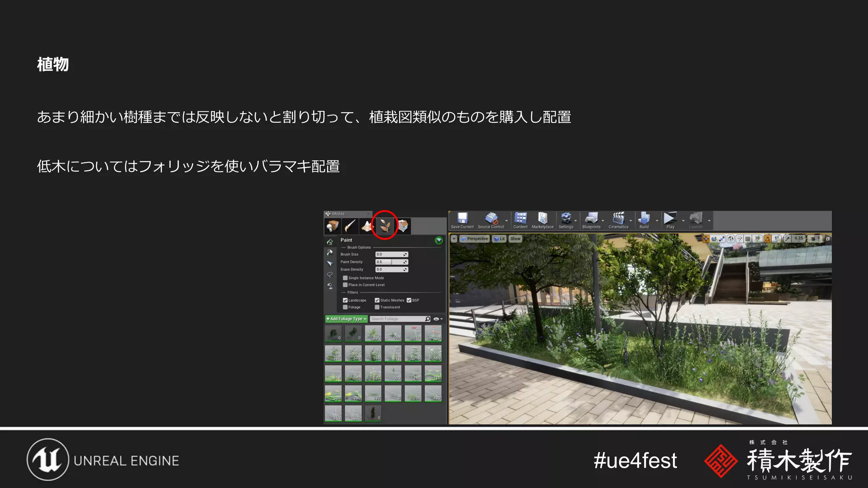The height and width of the screenshot is (488, 868).
Task: Select the Foliage mode leaf icon
Action: (x=385, y=226)
